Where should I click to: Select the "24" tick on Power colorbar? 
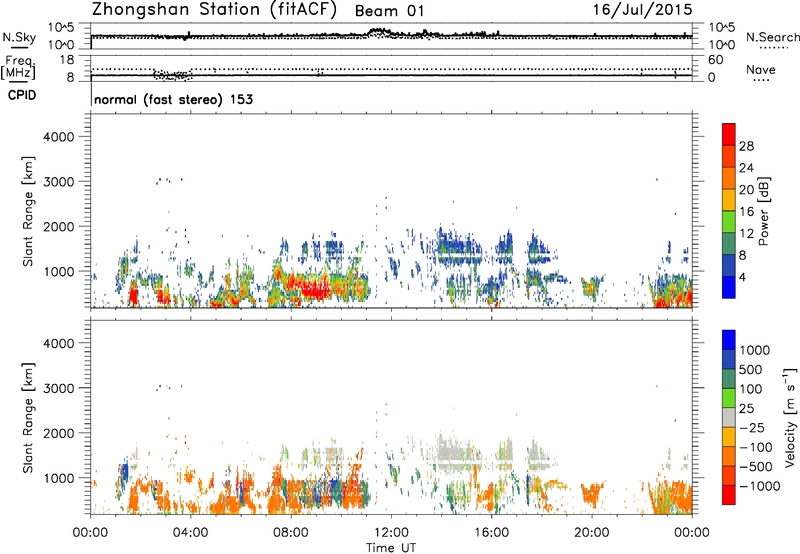point(746,168)
